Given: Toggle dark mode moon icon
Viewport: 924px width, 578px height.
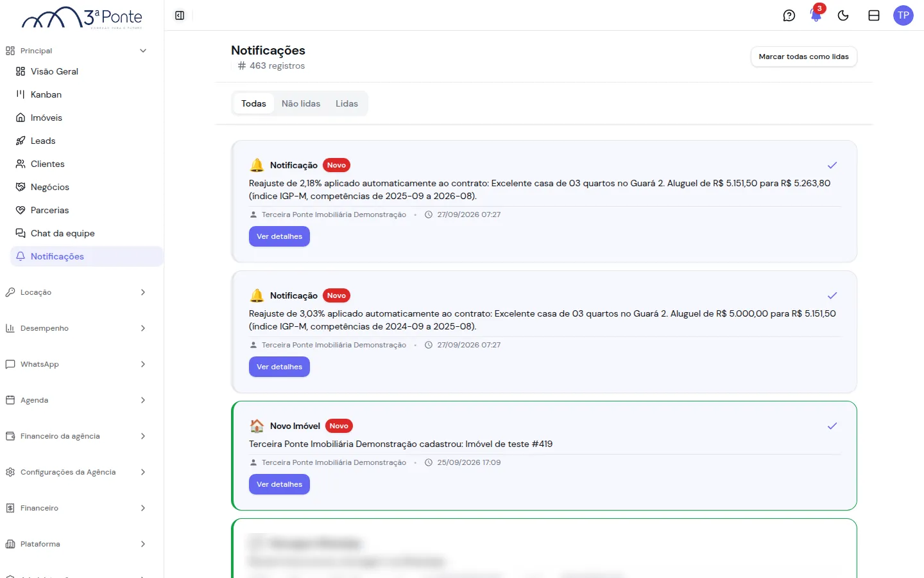Looking at the screenshot, I should pos(843,15).
